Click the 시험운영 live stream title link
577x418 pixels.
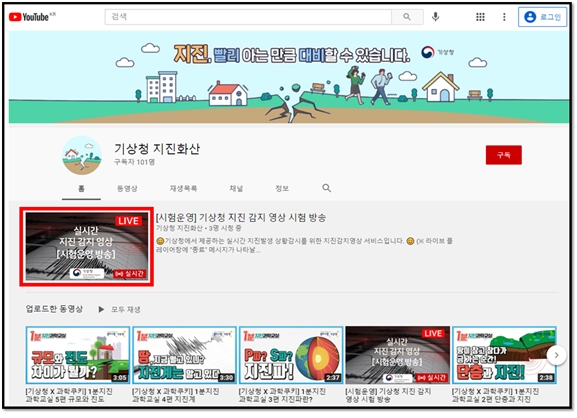click(241, 217)
